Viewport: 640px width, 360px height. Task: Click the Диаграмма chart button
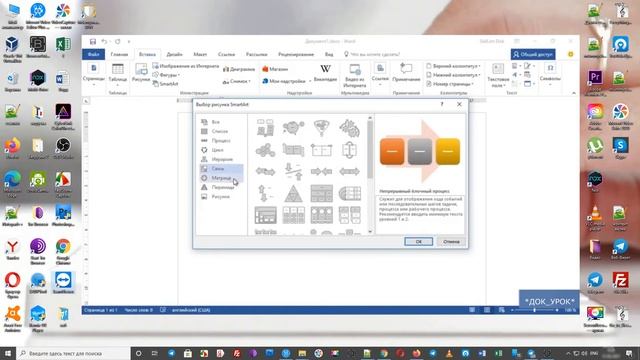point(239,69)
